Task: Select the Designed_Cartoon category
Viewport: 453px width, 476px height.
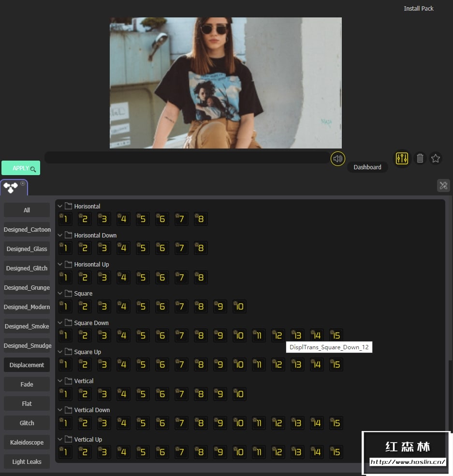Action: (x=27, y=229)
